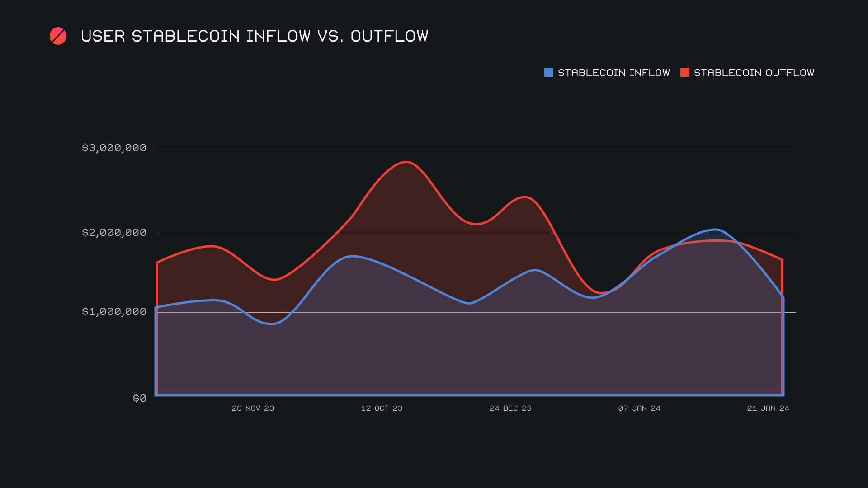Select the 21-JAN-24 date label
The image size is (868, 488).
[x=768, y=408]
